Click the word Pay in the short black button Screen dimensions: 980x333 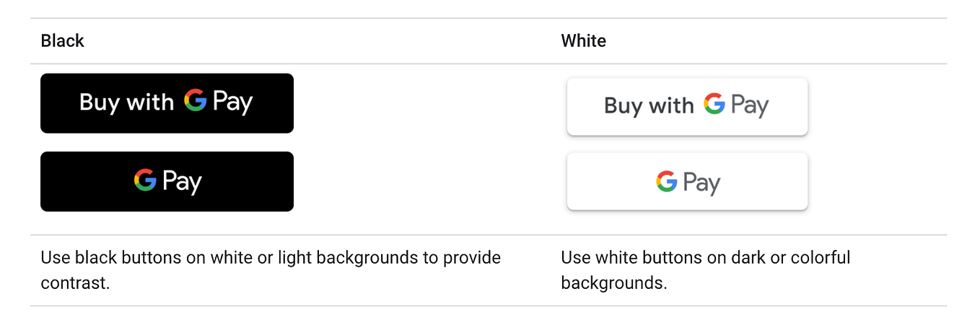[x=182, y=181]
